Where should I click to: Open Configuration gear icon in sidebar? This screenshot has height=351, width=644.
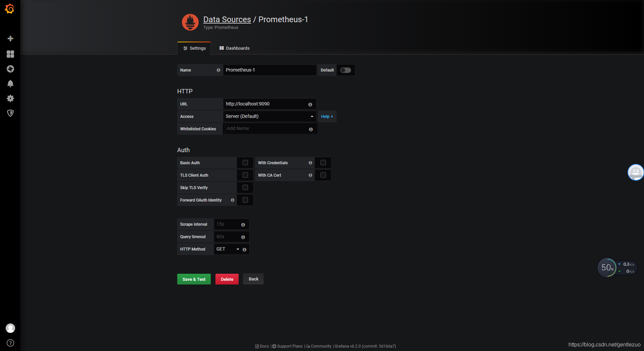click(10, 98)
